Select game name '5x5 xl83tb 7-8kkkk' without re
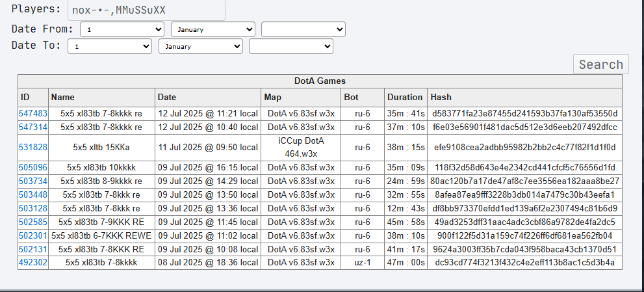Image resolution: width=644 pixels, height=292 pixels. [x=101, y=262]
